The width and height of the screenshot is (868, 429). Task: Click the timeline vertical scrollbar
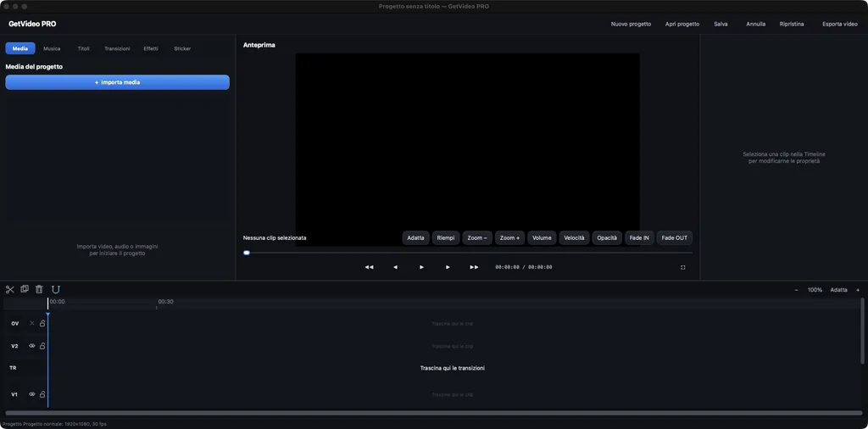tap(862, 331)
